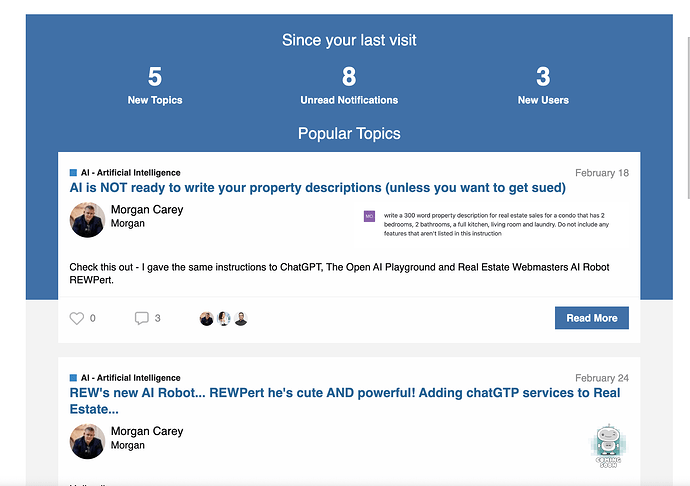Click the 'February 18' date
The image size is (690, 486).
click(x=602, y=173)
